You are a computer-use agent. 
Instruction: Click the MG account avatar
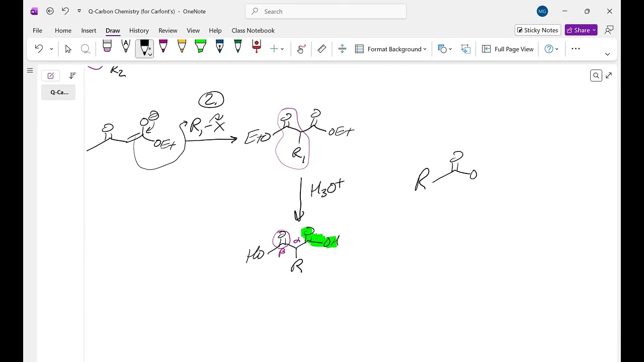pyautogui.click(x=542, y=11)
